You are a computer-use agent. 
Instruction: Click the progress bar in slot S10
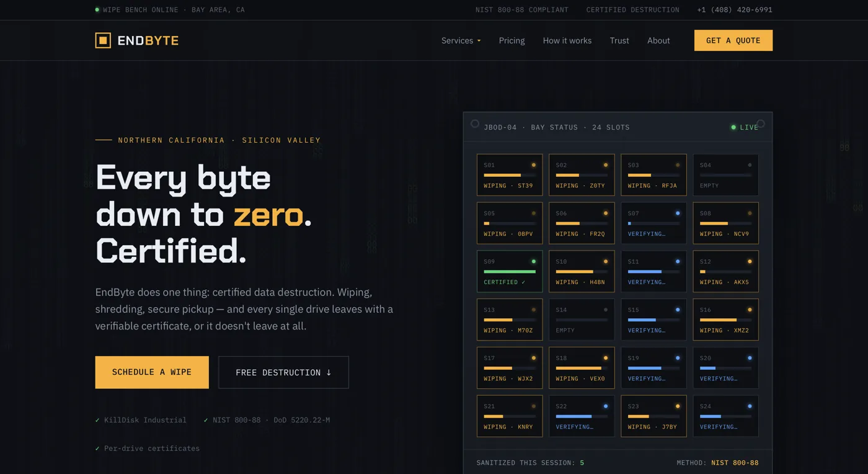582,272
